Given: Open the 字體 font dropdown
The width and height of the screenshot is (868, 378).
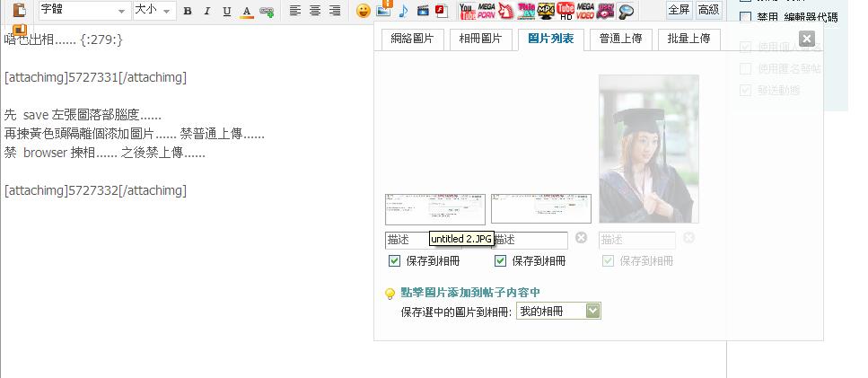Looking at the screenshot, I should 83,11.
